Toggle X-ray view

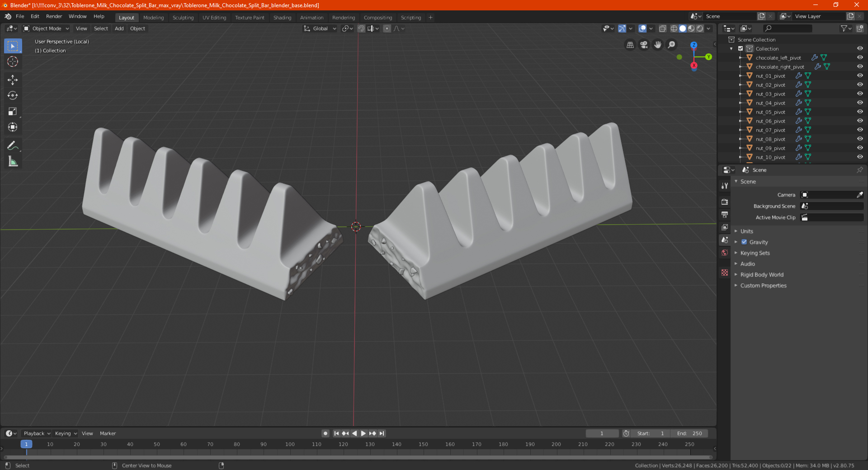point(662,28)
